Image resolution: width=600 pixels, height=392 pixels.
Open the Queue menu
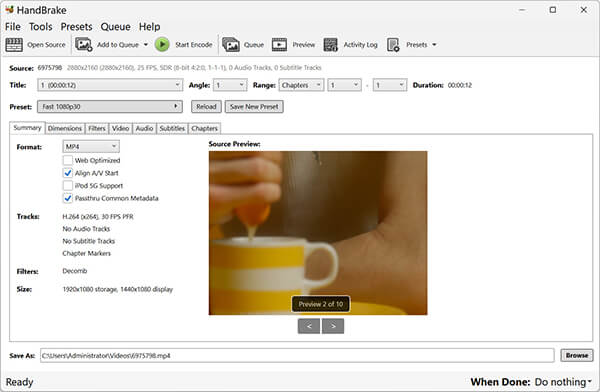[116, 27]
